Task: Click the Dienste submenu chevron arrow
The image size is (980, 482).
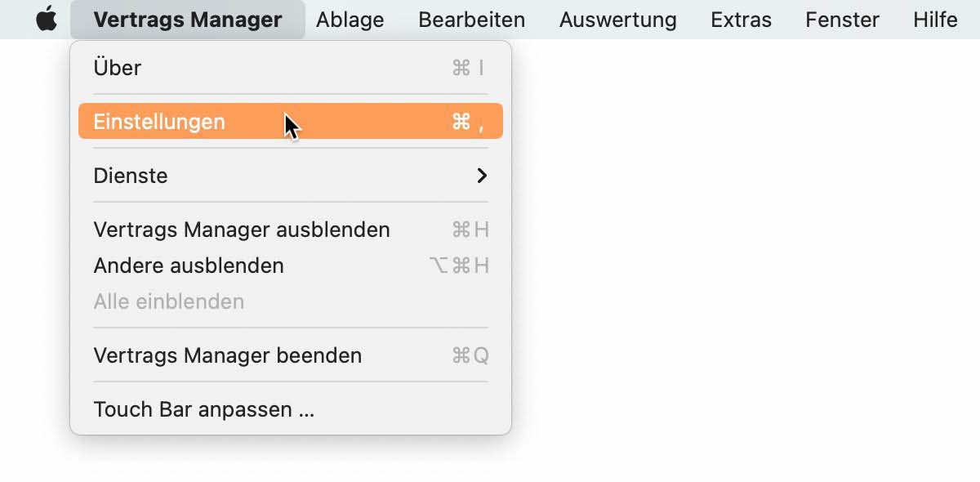Action: click(x=482, y=176)
